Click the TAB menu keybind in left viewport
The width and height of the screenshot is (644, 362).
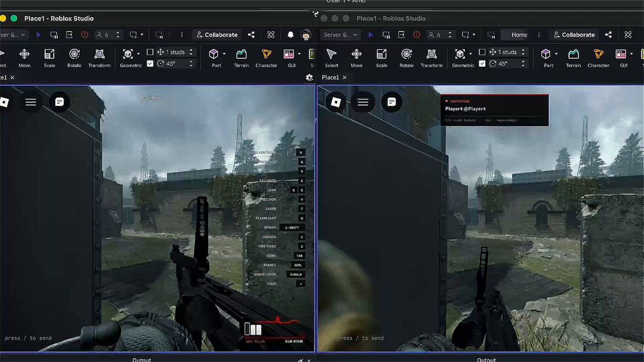click(x=299, y=256)
